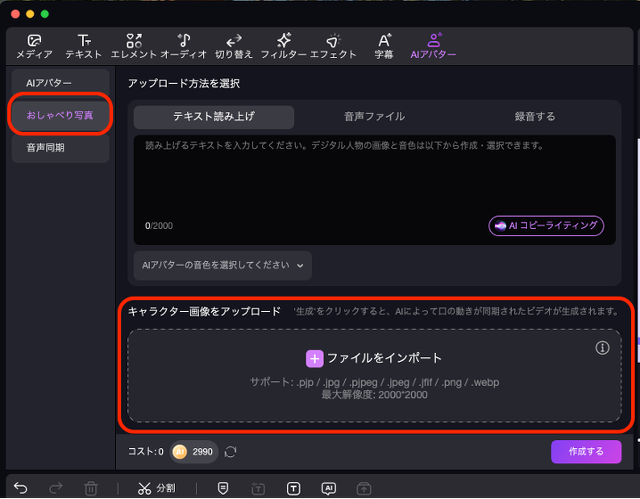Refresh the AI credits balance

click(231, 452)
